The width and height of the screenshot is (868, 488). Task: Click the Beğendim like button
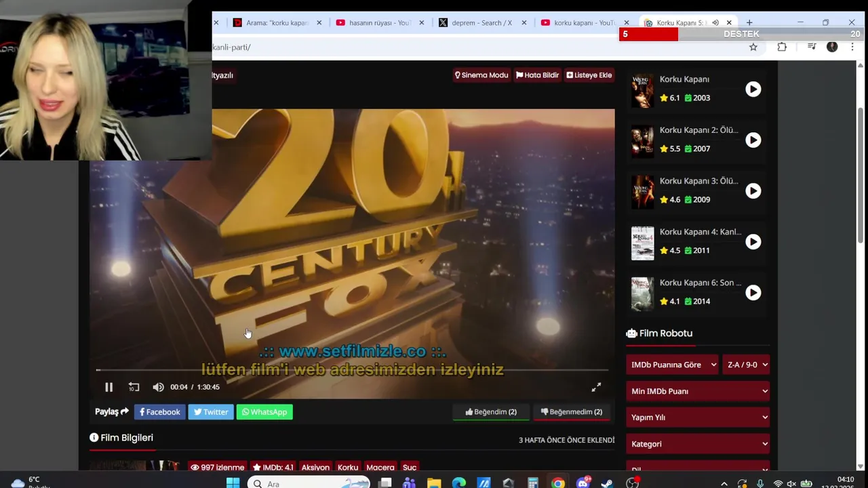click(x=491, y=412)
